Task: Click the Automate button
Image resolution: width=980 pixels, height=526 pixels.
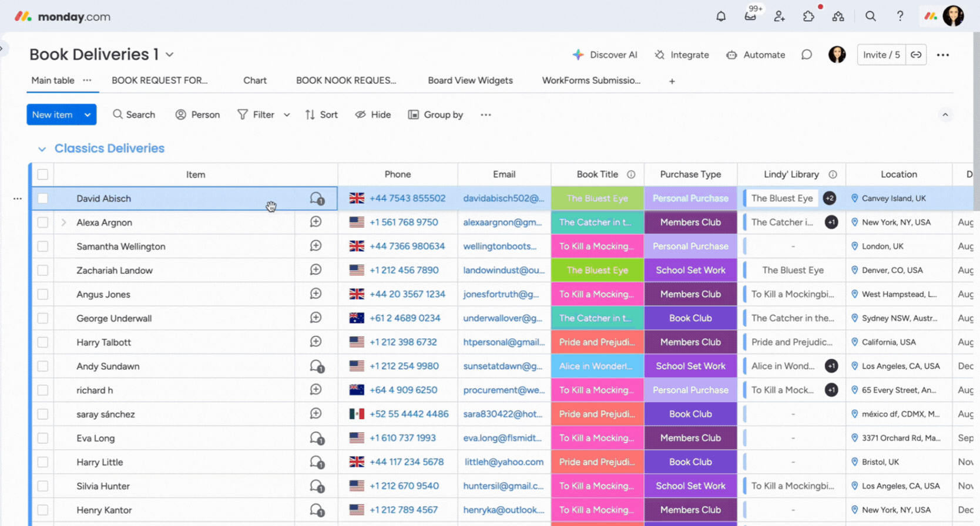Action: [x=756, y=55]
